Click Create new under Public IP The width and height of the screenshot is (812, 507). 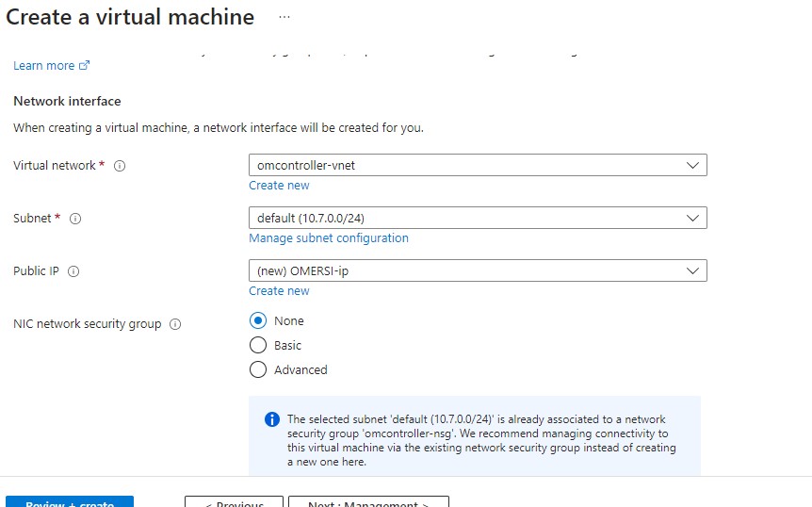tap(279, 291)
